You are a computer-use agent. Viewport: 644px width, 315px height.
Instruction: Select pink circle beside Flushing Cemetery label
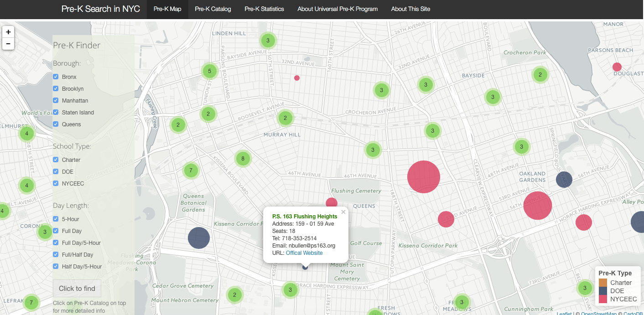point(332,203)
